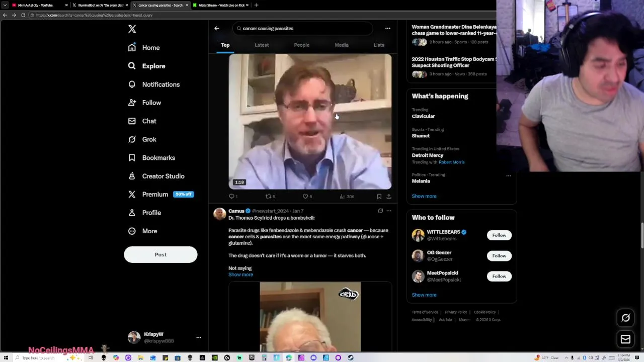Go to Home in sidebar

pos(144,48)
